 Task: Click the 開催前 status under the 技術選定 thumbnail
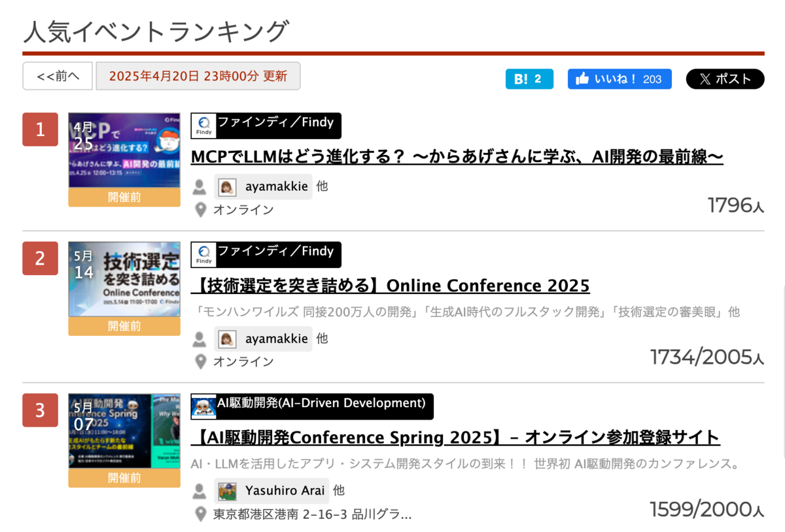(x=124, y=326)
